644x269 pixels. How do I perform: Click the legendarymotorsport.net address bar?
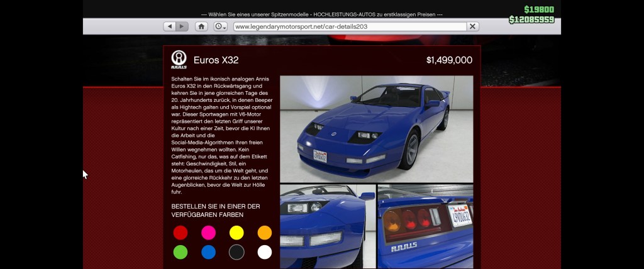[350, 26]
